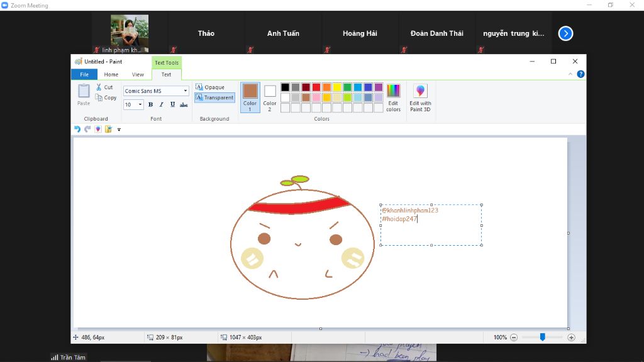Click Đoàn Danh Thái's muted microphone icon

pos(404,50)
